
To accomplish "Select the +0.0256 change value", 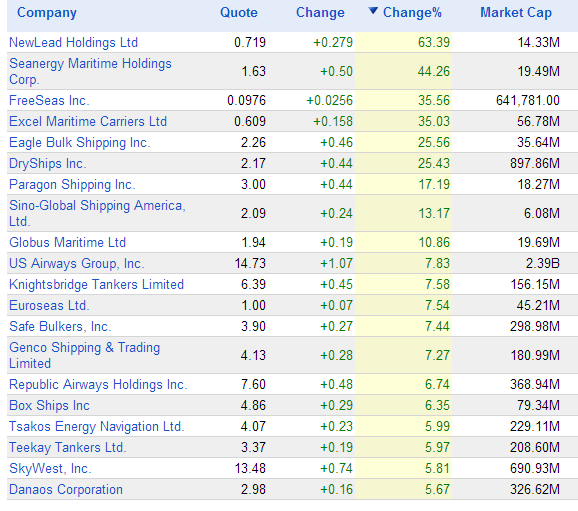I will click(330, 100).
